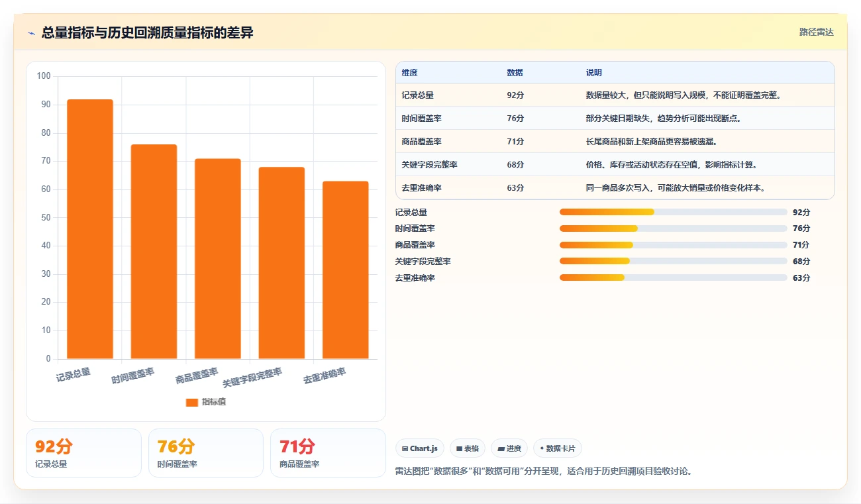Screen dimensions: 861x504
Task: Click the x-axis label 关键字段完整率
Action: (252, 378)
